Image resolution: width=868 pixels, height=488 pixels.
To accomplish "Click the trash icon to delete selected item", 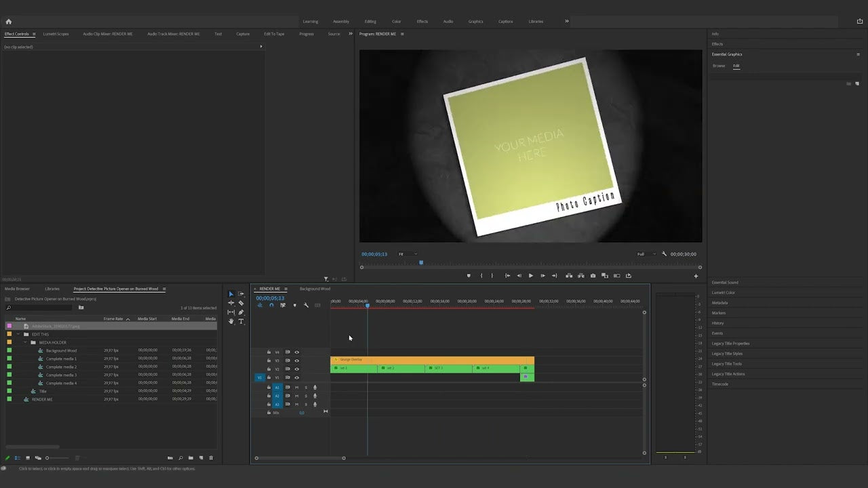I will coord(211,457).
